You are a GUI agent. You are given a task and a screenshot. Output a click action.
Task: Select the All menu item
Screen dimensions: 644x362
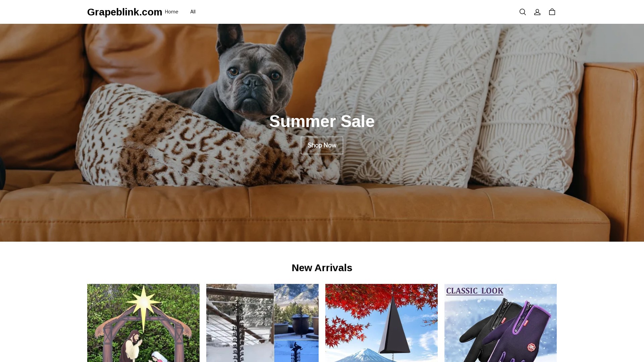pos(193,12)
